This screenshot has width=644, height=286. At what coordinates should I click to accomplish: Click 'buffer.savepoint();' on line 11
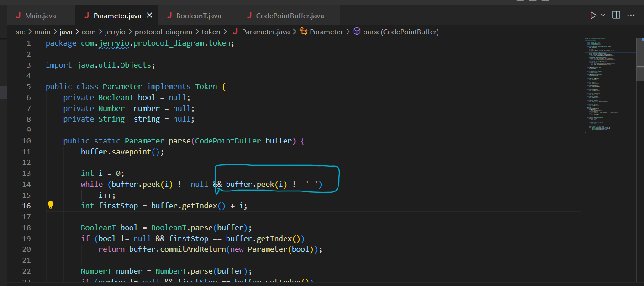122,152
